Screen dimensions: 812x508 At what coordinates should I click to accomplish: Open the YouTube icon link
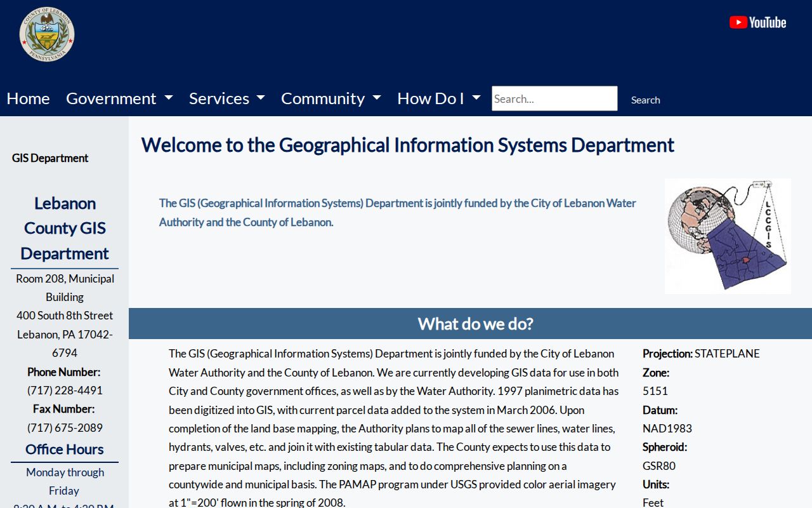[757, 23]
